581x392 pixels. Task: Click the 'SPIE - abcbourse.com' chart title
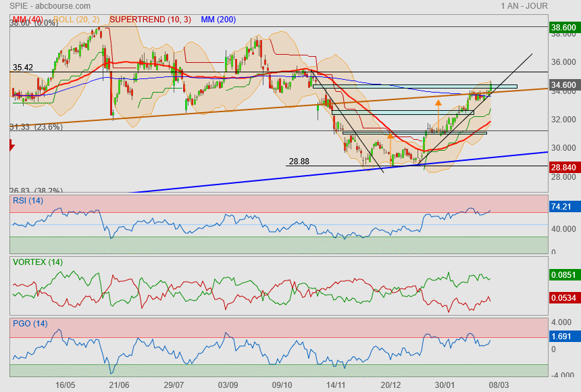pyautogui.click(x=49, y=6)
